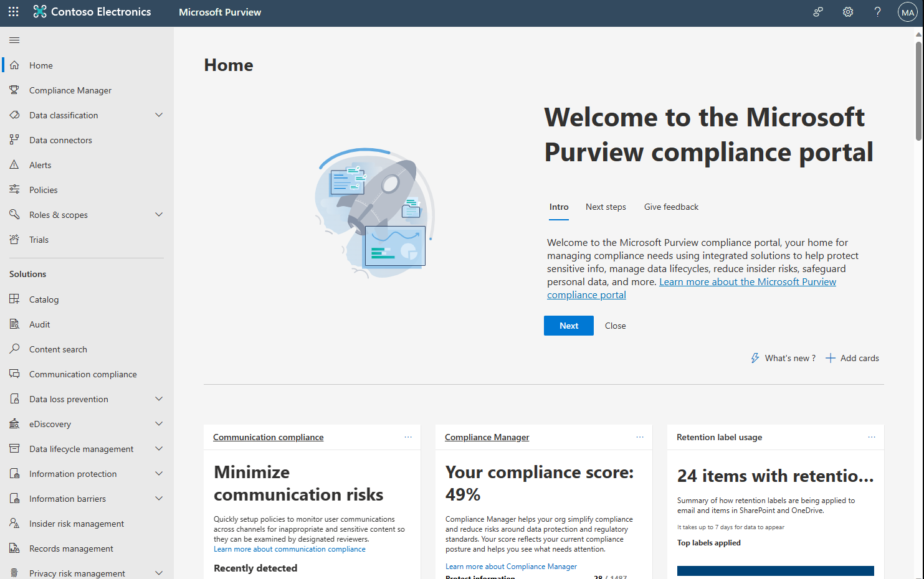The height and width of the screenshot is (579, 924).
Task: Click the Audit document icon
Action: click(x=14, y=324)
